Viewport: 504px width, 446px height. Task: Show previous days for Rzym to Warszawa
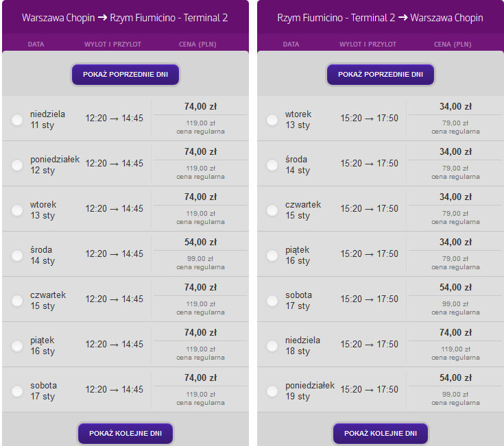pyautogui.click(x=381, y=75)
